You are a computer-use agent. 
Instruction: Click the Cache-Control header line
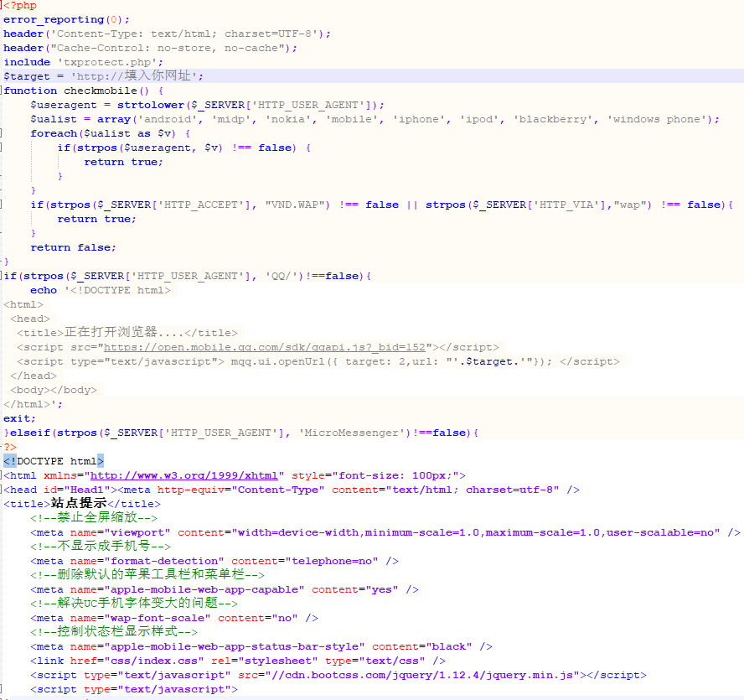click(151, 49)
